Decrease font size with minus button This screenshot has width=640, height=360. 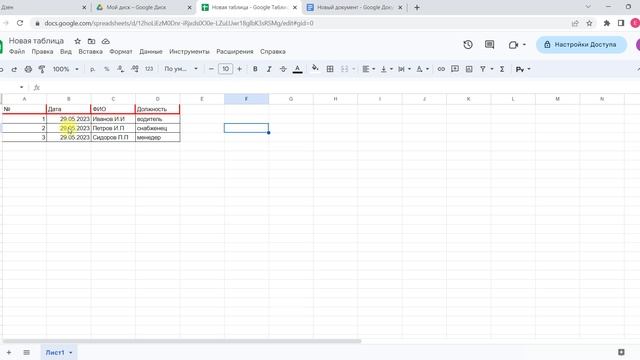click(x=211, y=69)
